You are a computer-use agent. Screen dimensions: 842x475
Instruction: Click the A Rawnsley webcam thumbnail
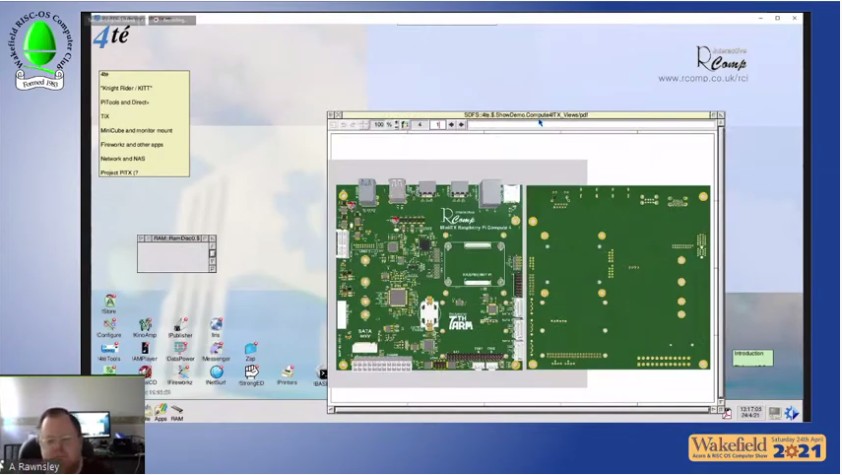pyautogui.click(x=72, y=425)
